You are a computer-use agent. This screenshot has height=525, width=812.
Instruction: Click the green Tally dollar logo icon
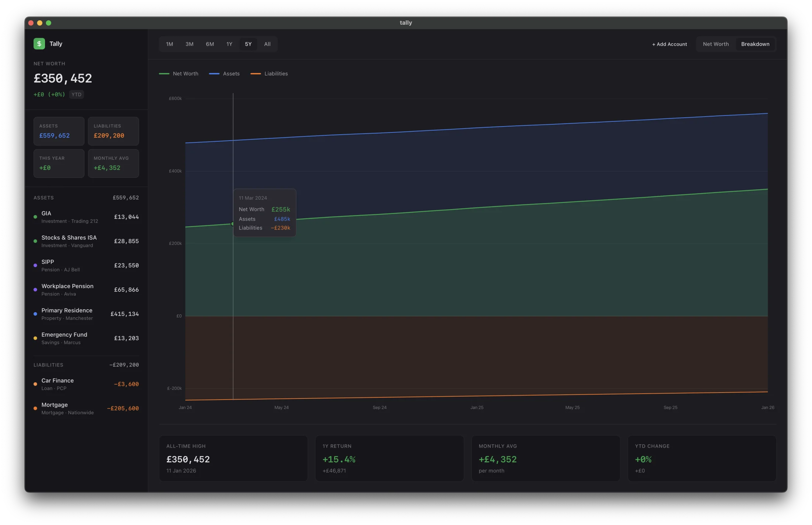pyautogui.click(x=39, y=44)
